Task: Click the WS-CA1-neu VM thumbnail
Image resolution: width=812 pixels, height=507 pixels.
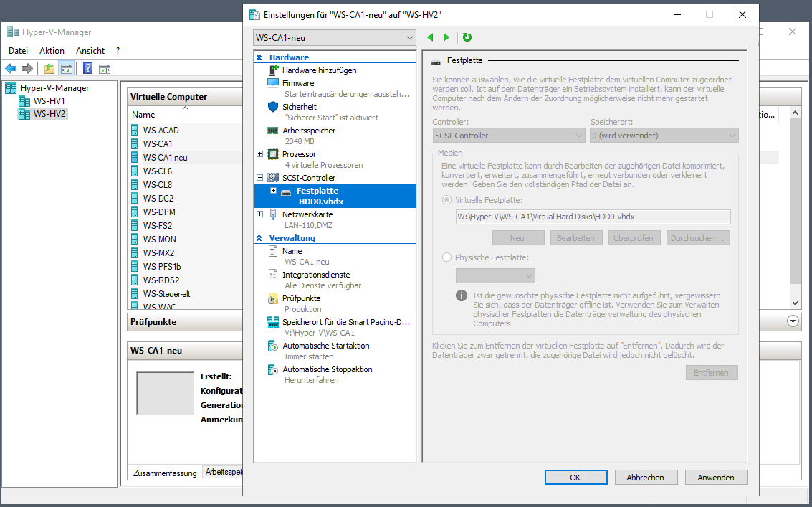Action: tap(166, 394)
